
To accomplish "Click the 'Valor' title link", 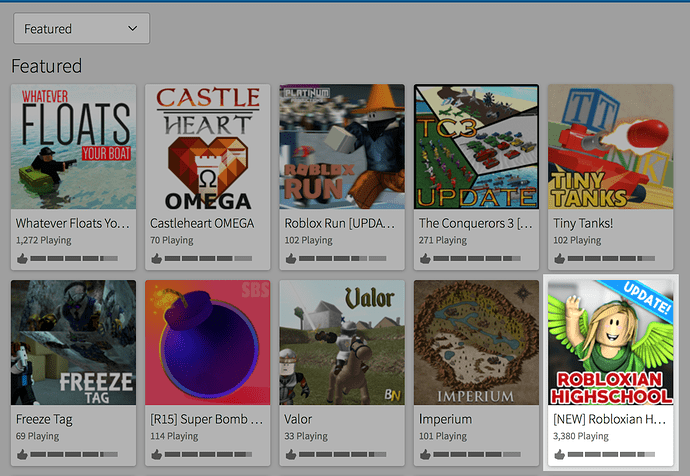I will (x=298, y=419).
